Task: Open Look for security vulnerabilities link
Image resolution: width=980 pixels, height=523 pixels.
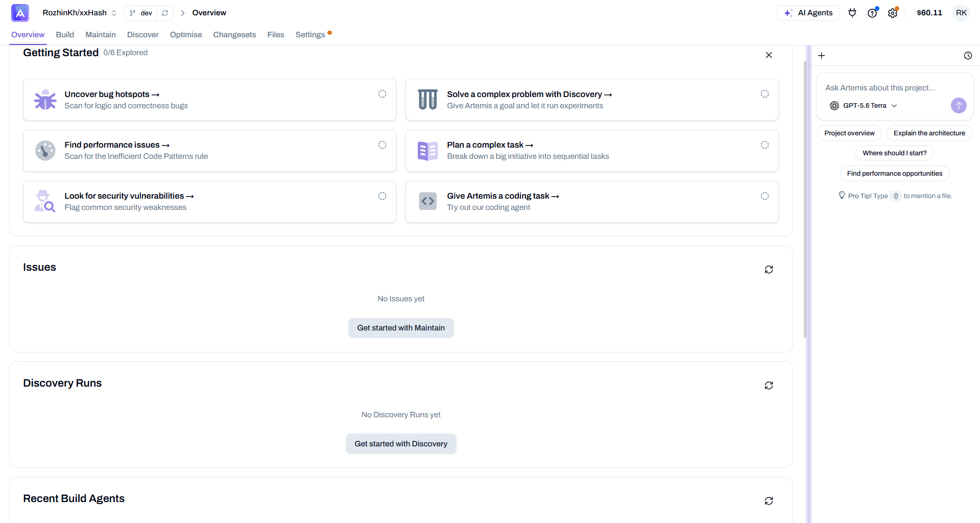Action: [x=129, y=196]
